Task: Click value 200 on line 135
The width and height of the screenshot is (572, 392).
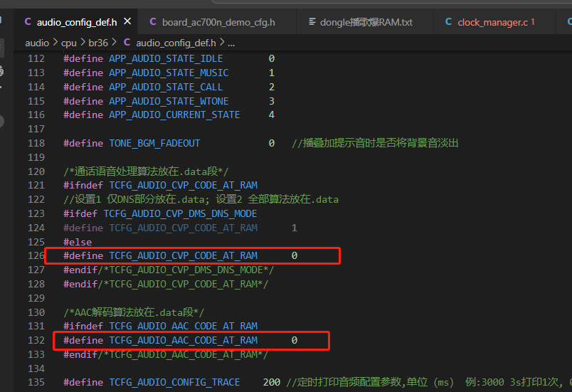Action: (271, 382)
